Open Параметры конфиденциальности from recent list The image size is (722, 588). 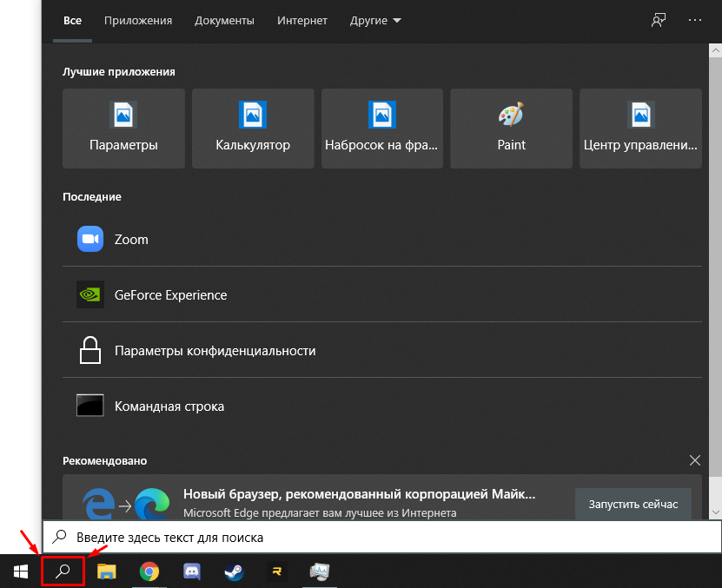tap(381, 350)
